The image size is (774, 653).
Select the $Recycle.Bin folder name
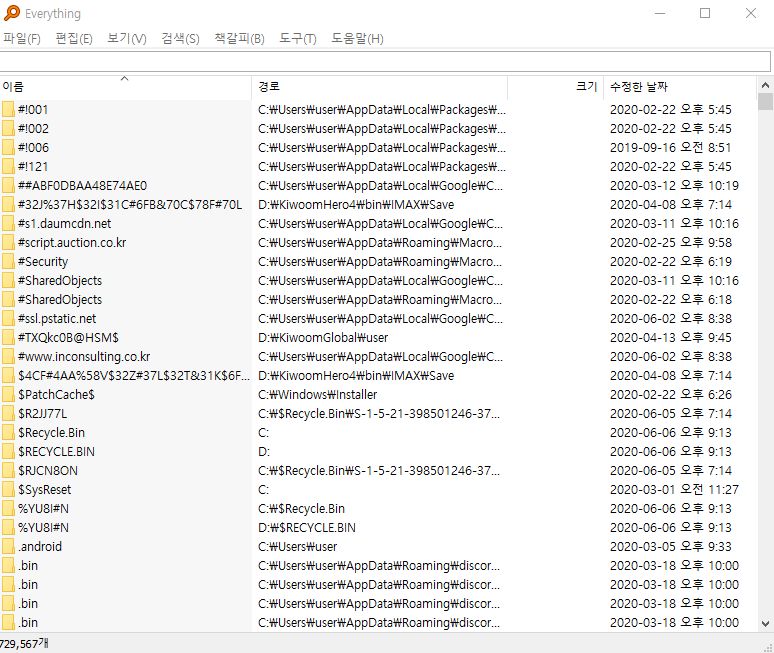coord(51,433)
